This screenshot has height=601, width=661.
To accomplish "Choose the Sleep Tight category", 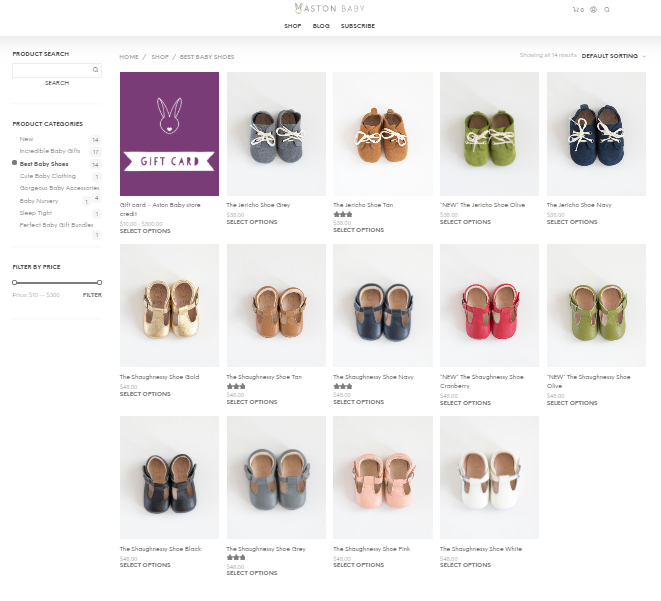I will click(x=35, y=213).
